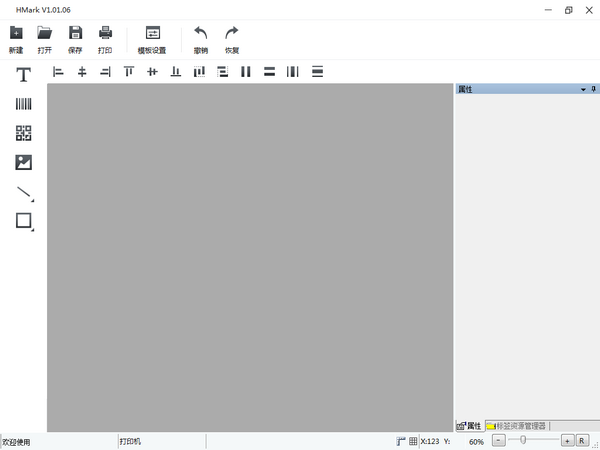Click the 新建 (New) toolbar button

click(x=16, y=39)
